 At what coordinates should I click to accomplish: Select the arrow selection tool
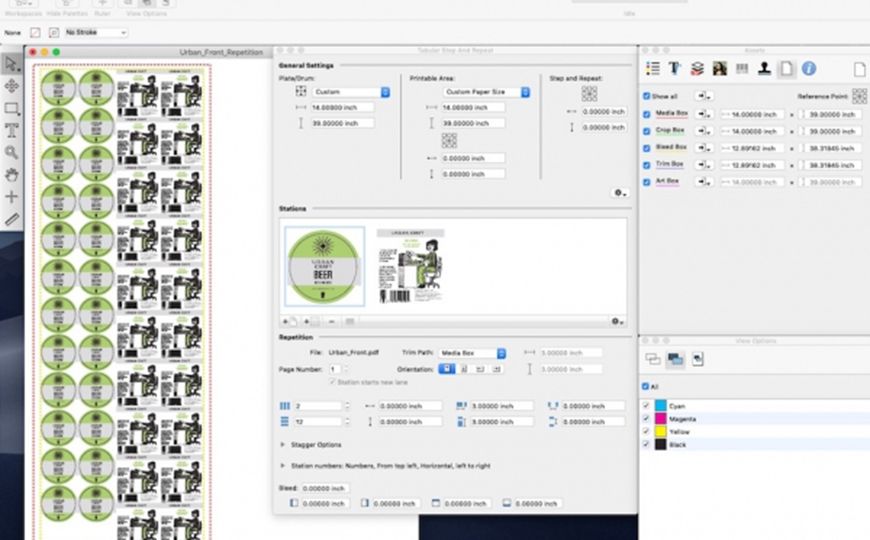coord(11,64)
